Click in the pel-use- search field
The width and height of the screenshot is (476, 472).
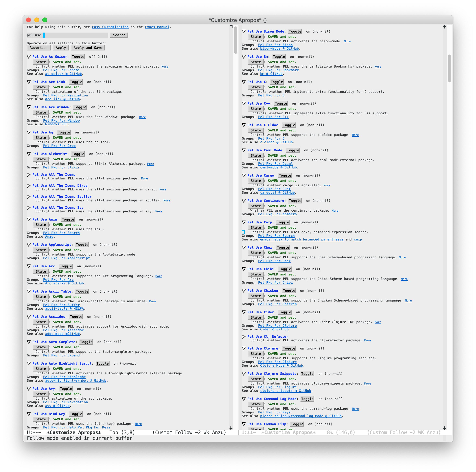pos(67,35)
